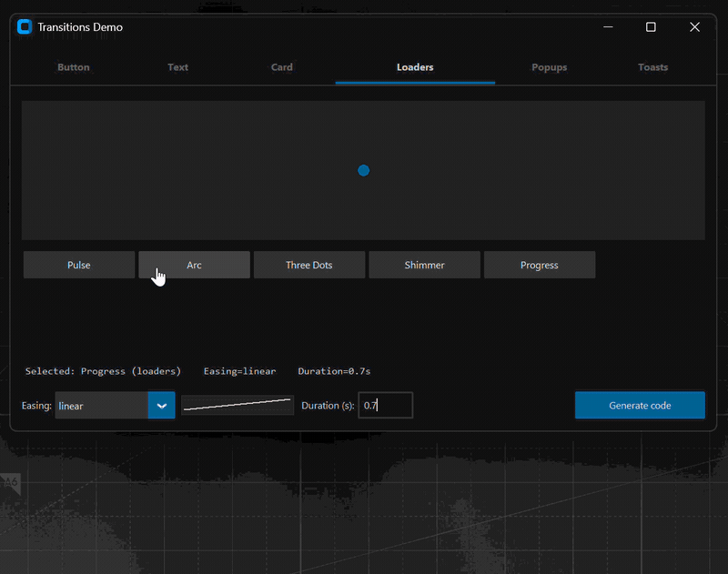Expand the Easing dropdown arrow
The height and width of the screenshot is (574, 728).
tap(162, 406)
